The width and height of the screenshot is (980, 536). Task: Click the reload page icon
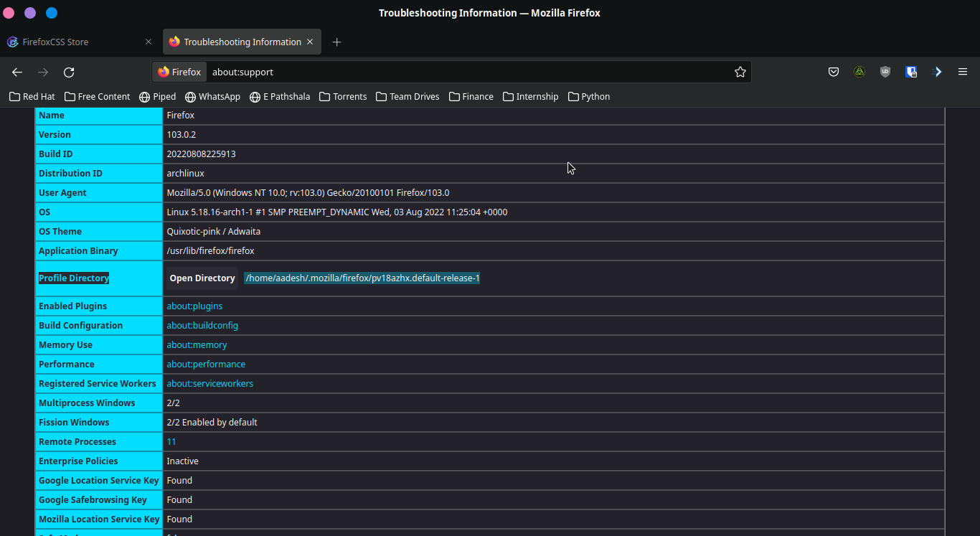(x=68, y=72)
